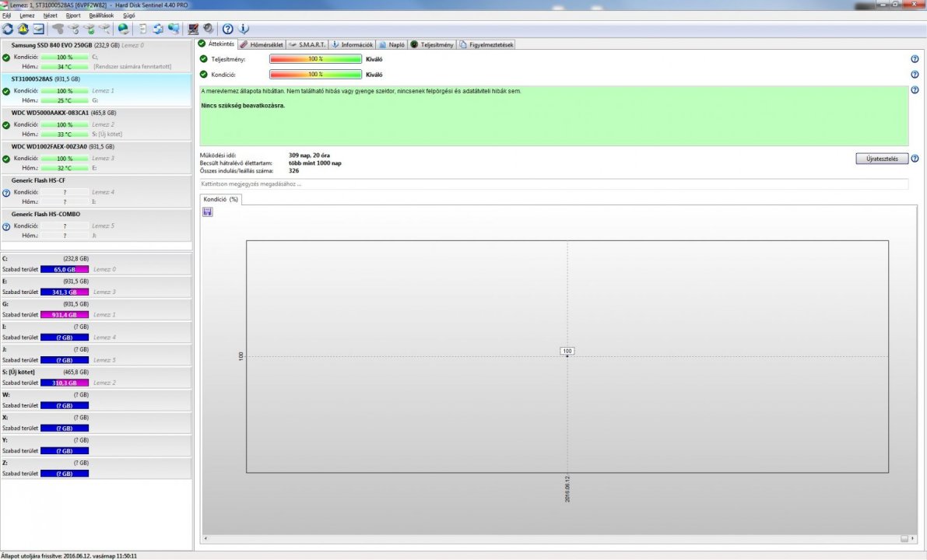
Task: Click green check status icon of WDC WD5000AAKX
Action: pos(6,125)
